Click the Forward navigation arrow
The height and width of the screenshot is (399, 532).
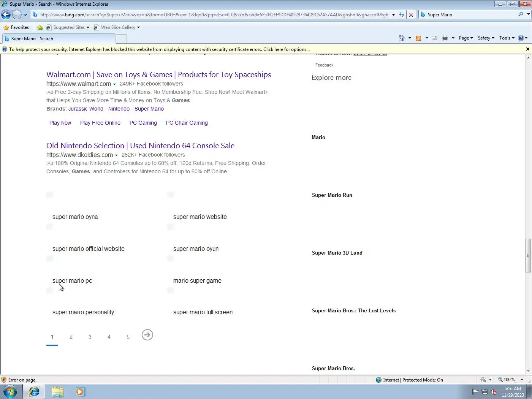pyautogui.click(x=17, y=15)
